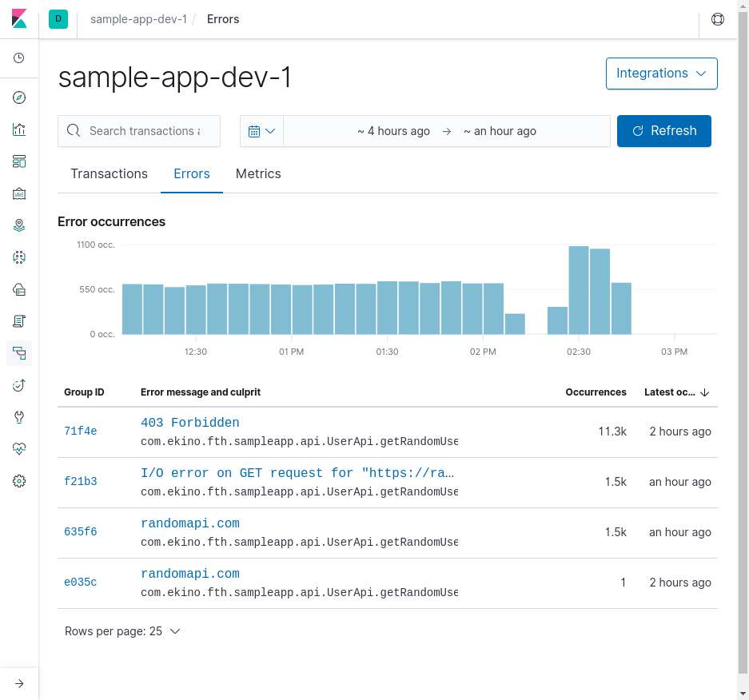Open the Dashboard sidebar icon

pos(19,161)
